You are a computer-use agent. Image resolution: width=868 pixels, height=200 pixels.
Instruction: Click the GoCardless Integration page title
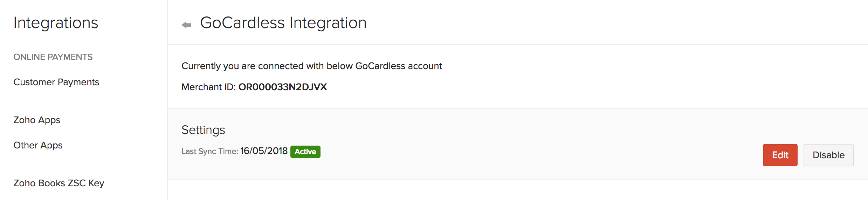coord(283,23)
